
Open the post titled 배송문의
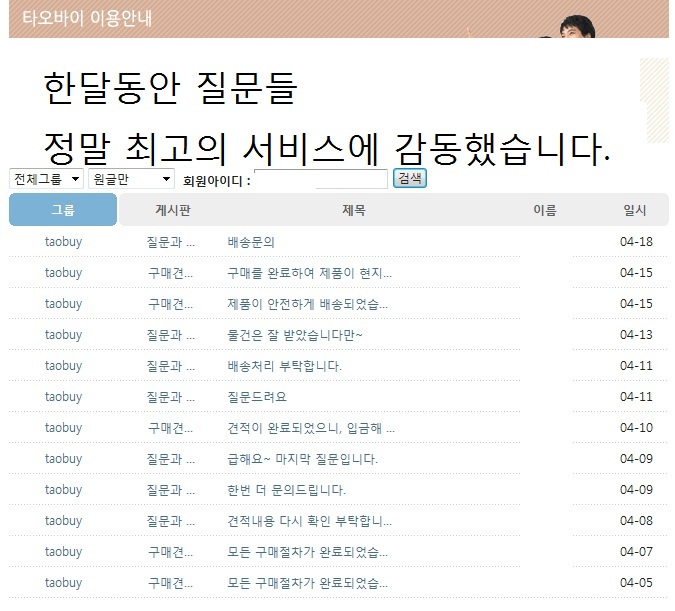(251, 242)
